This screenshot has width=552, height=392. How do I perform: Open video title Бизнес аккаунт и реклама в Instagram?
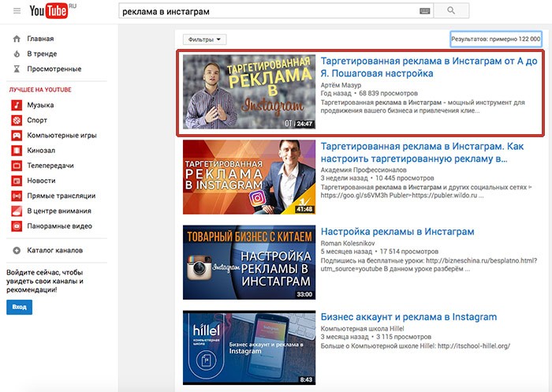point(408,317)
